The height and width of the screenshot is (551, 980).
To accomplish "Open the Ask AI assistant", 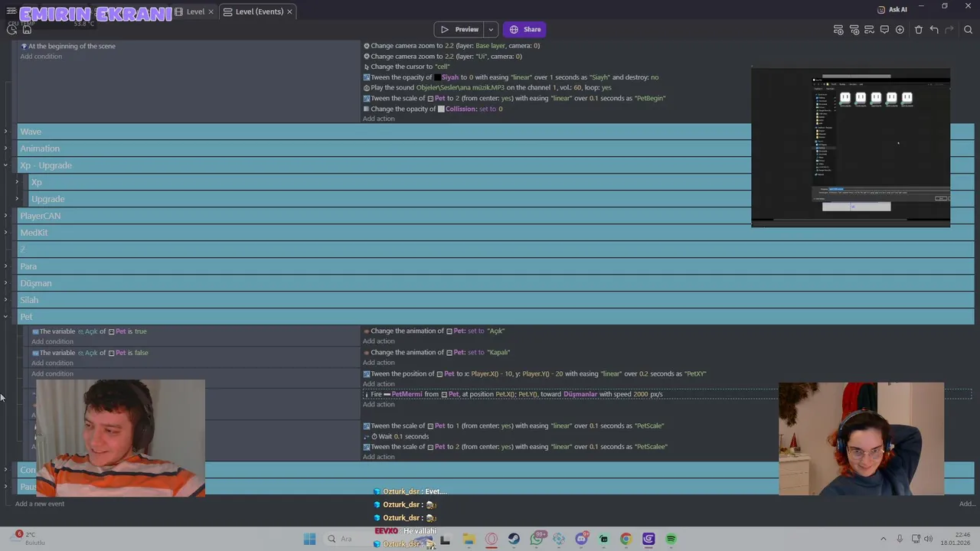I will point(893,9).
